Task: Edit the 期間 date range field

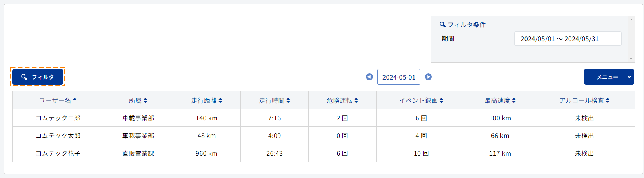Action: click(x=568, y=39)
